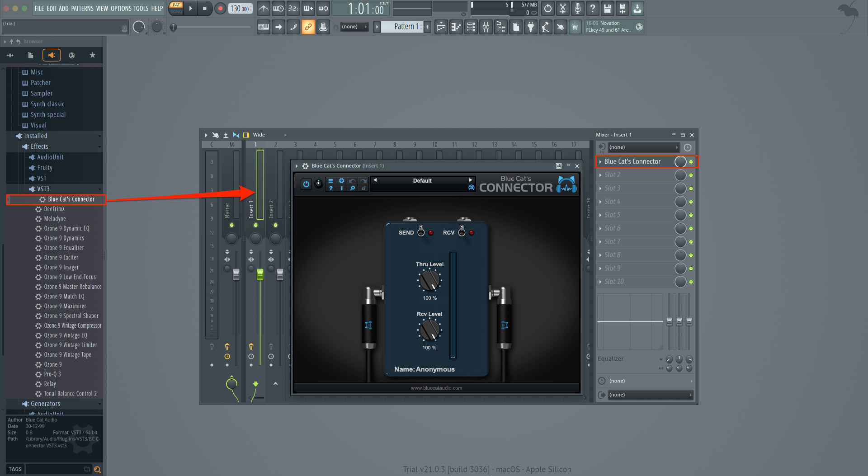Click browser search magnifier icon at bottom
Image resolution: width=868 pixels, height=476 pixels.
[x=97, y=469]
